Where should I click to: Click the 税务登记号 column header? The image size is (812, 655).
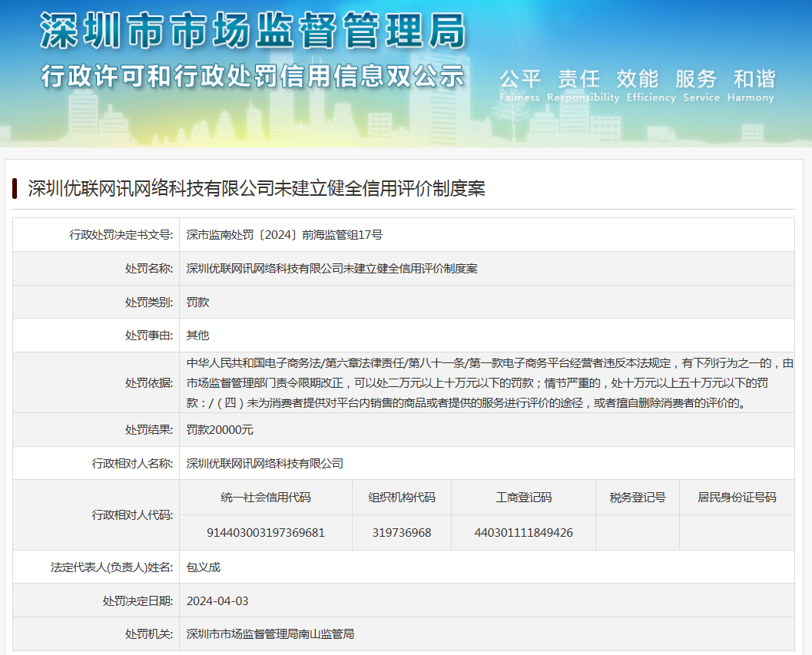(637, 498)
